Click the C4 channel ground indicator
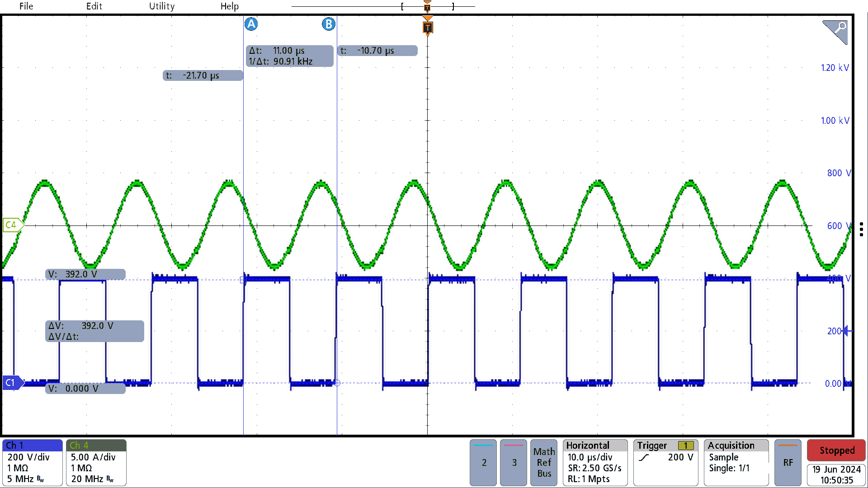This screenshot has width=868, height=488. tap(13, 225)
